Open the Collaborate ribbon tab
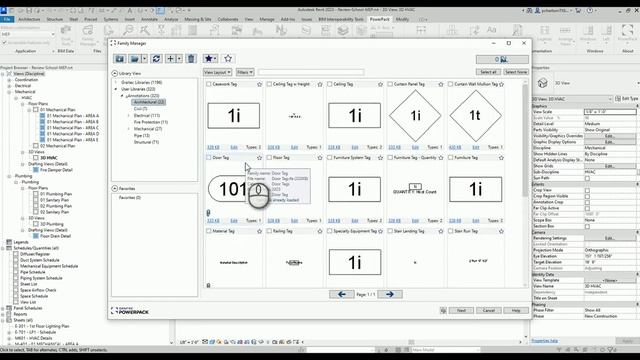The image size is (640, 360). click(228, 19)
